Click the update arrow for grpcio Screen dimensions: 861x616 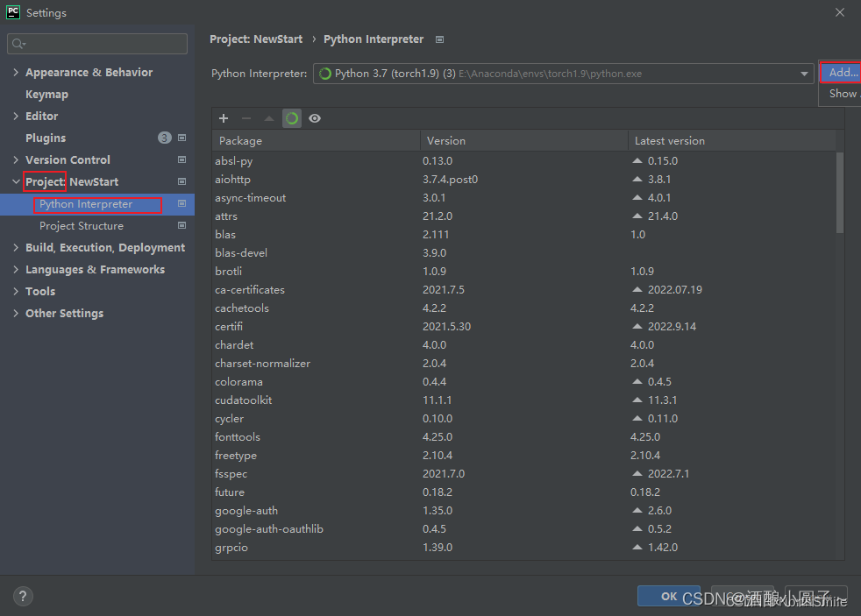(637, 548)
